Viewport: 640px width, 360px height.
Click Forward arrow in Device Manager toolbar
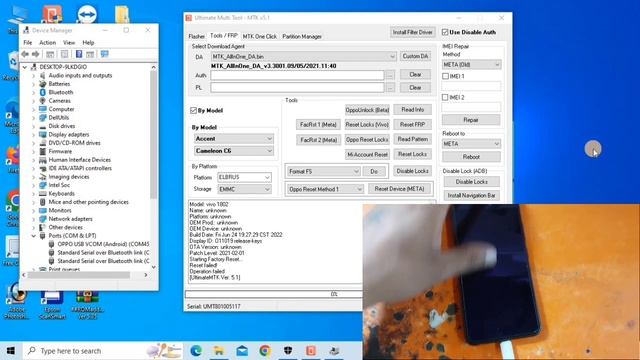(x=36, y=54)
